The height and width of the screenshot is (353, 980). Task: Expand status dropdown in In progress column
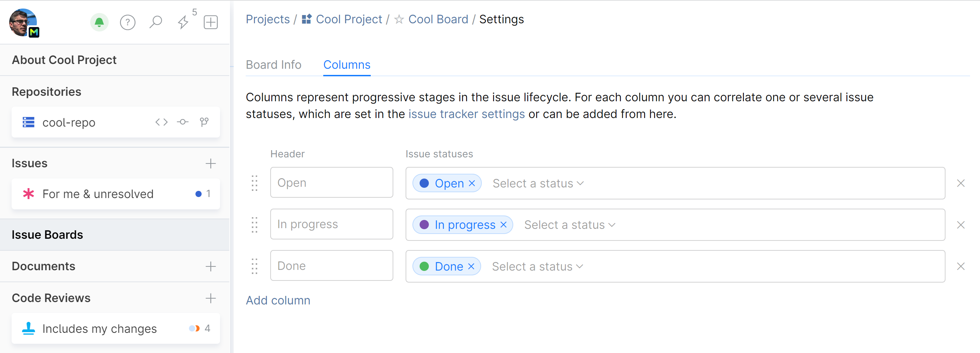point(570,225)
